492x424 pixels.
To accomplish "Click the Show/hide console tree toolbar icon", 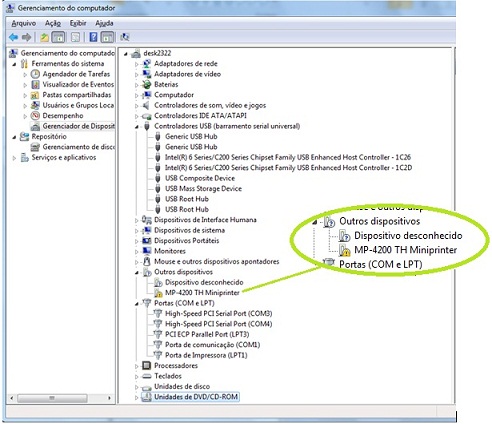I will (58, 37).
